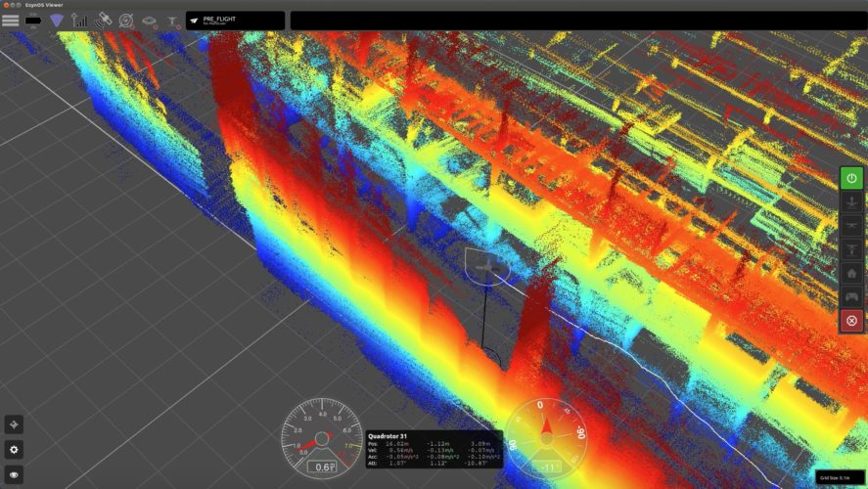Click the laser scanner sensor status icon
The image size is (868, 489).
(x=150, y=21)
